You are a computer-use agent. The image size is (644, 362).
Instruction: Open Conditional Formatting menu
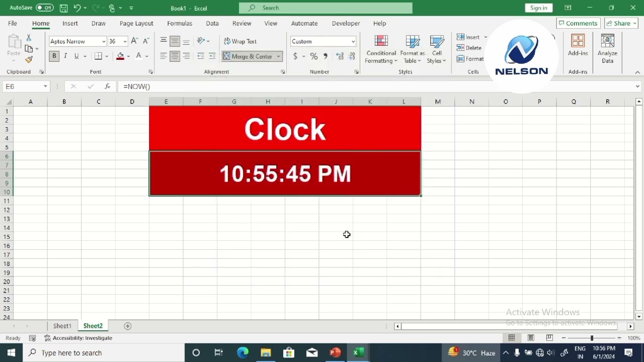(381, 49)
